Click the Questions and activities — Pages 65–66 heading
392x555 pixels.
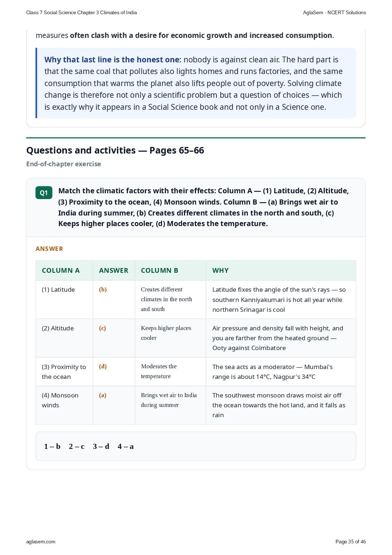click(115, 150)
